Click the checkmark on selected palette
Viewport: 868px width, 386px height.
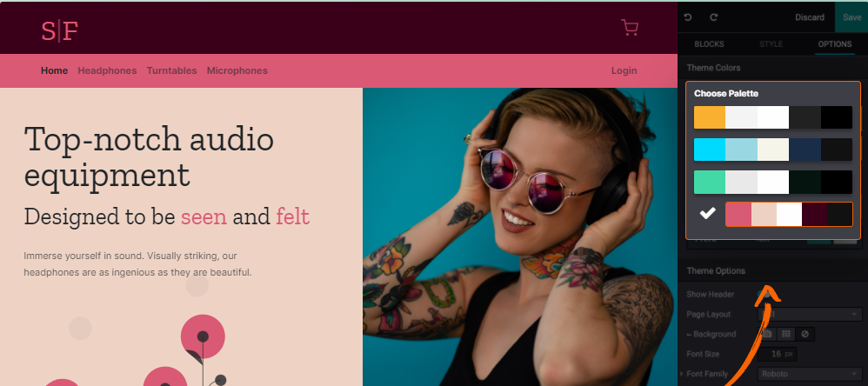(x=707, y=213)
